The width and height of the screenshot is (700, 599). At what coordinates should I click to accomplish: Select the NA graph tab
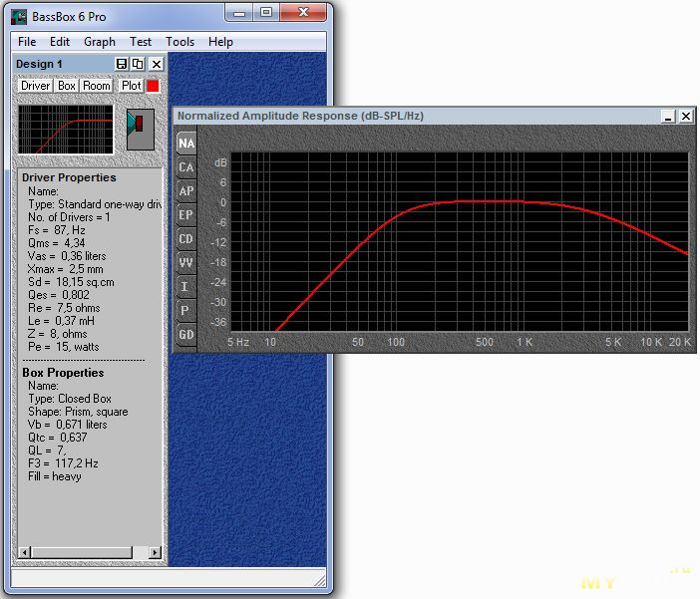(186, 144)
